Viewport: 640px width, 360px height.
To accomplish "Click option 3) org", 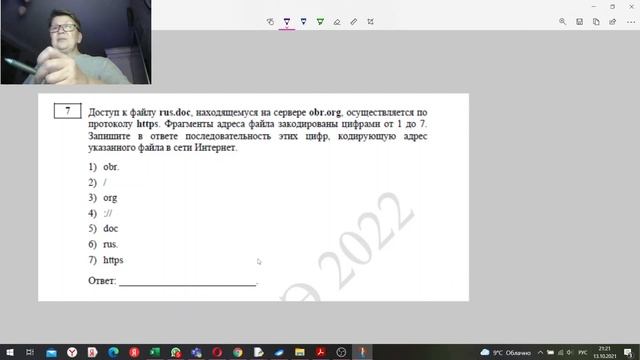I will click(x=102, y=198).
